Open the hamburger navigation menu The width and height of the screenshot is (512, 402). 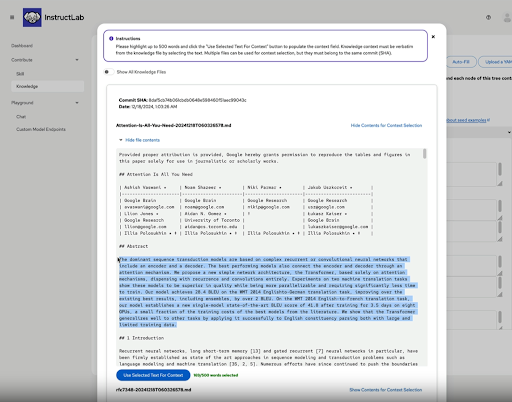[x=12, y=17]
